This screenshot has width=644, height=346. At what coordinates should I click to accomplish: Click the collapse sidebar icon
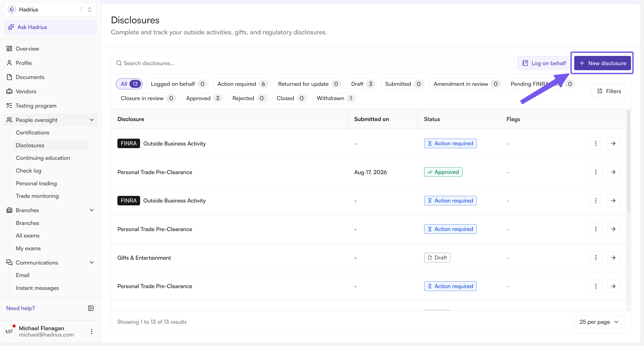(x=91, y=308)
